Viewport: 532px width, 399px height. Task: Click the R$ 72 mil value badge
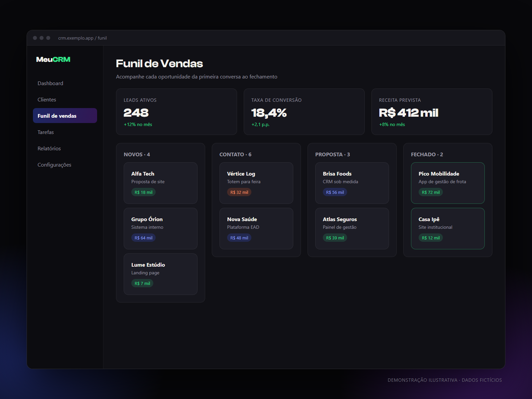431,192
